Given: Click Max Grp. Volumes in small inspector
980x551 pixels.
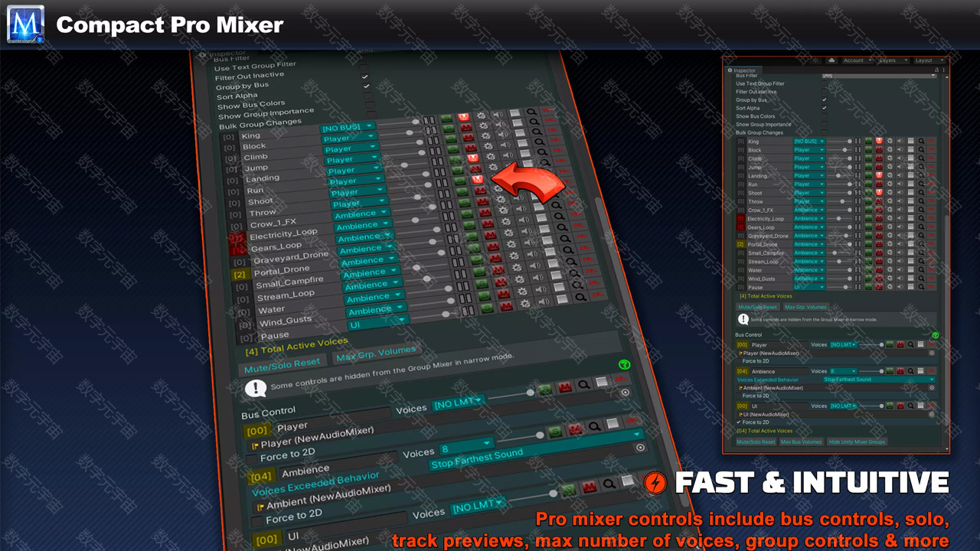Looking at the screenshot, I should pyautogui.click(x=806, y=307).
